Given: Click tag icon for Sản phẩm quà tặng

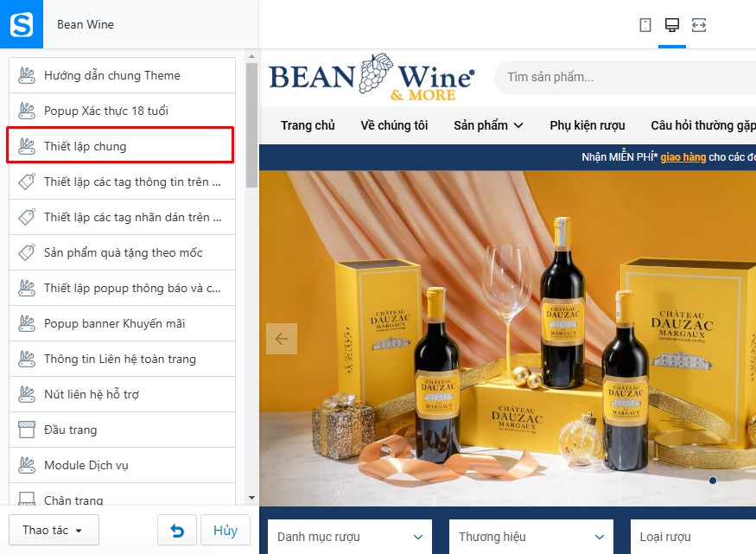Looking at the screenshot, I should 27,252.
